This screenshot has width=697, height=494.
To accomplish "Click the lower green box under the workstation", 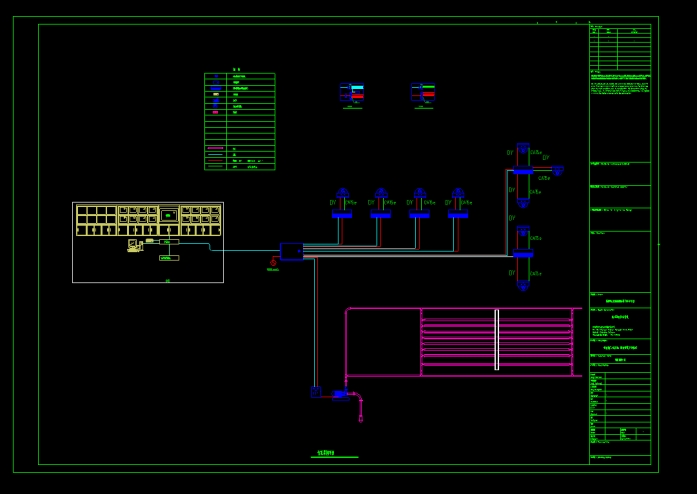I will [169, 258].
